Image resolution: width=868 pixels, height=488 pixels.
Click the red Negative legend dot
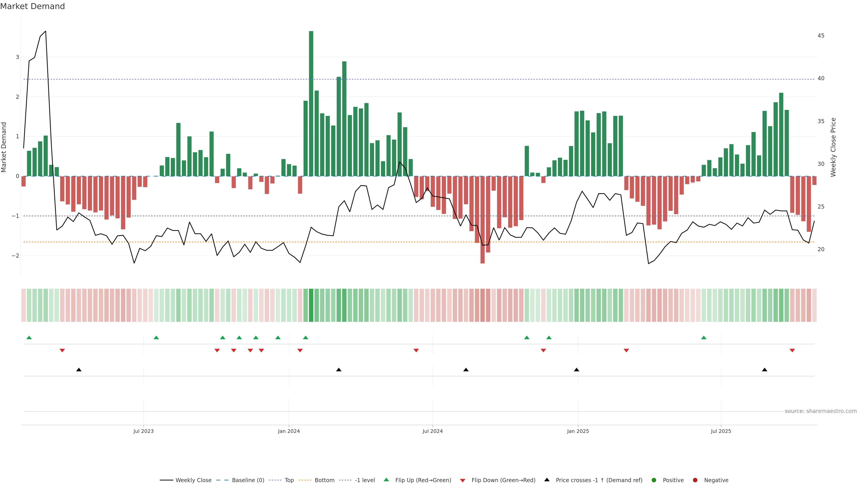pos(695,480)
